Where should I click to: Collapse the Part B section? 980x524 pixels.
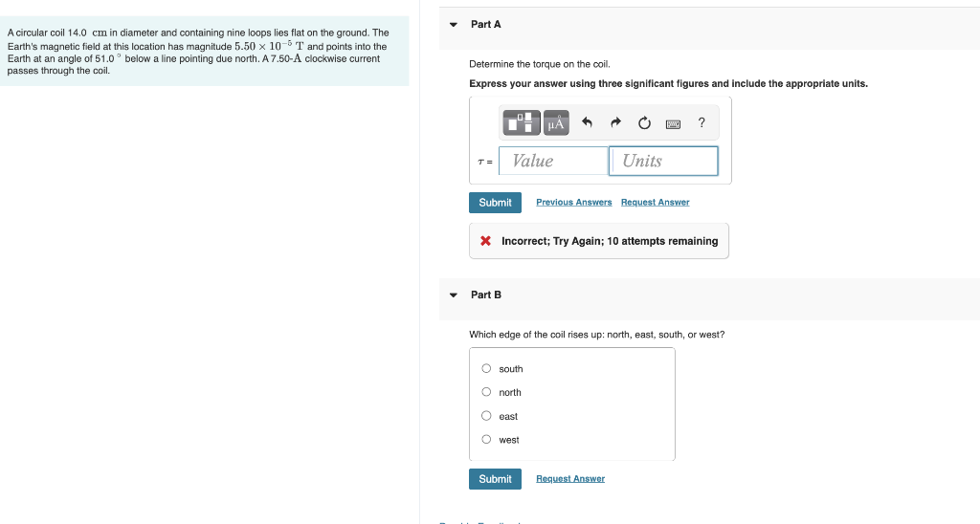[x=454, y=295]
